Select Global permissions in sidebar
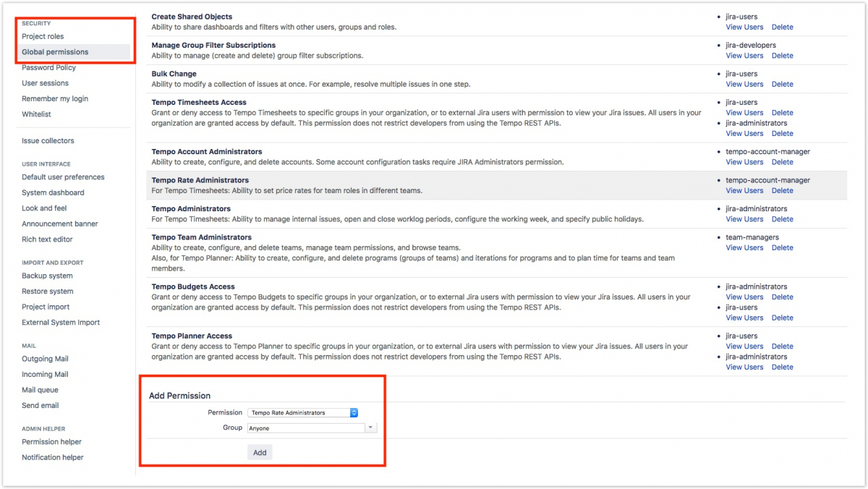 (55, 52)
